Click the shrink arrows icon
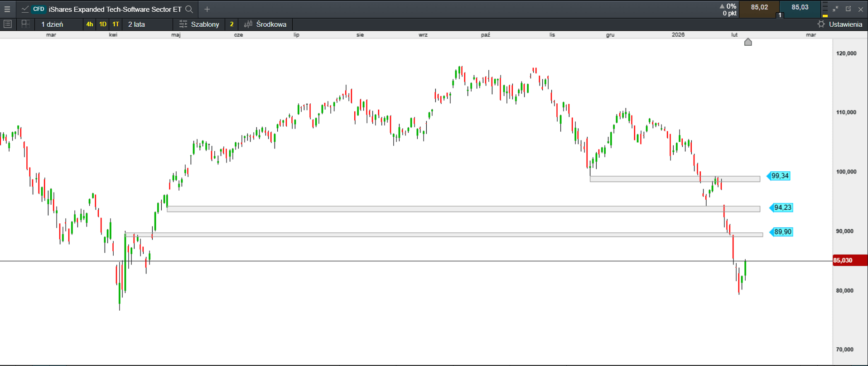 click(x=835, y=9)
